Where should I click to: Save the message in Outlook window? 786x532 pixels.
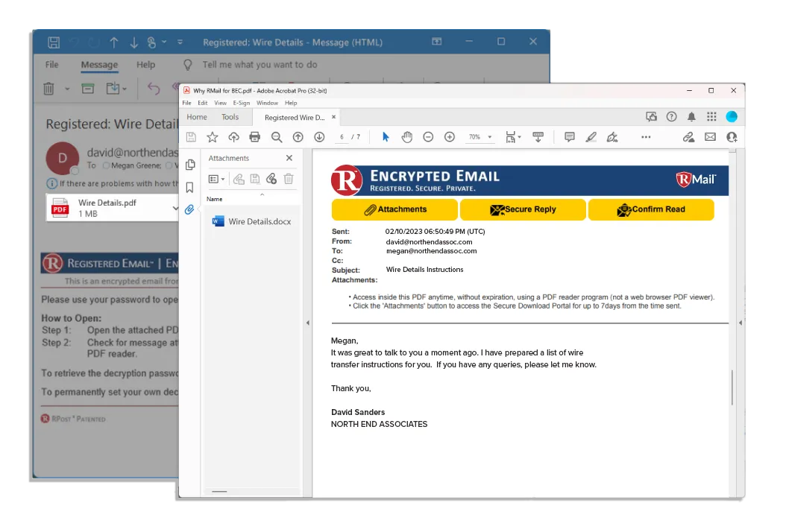click(x=54, y=42)
